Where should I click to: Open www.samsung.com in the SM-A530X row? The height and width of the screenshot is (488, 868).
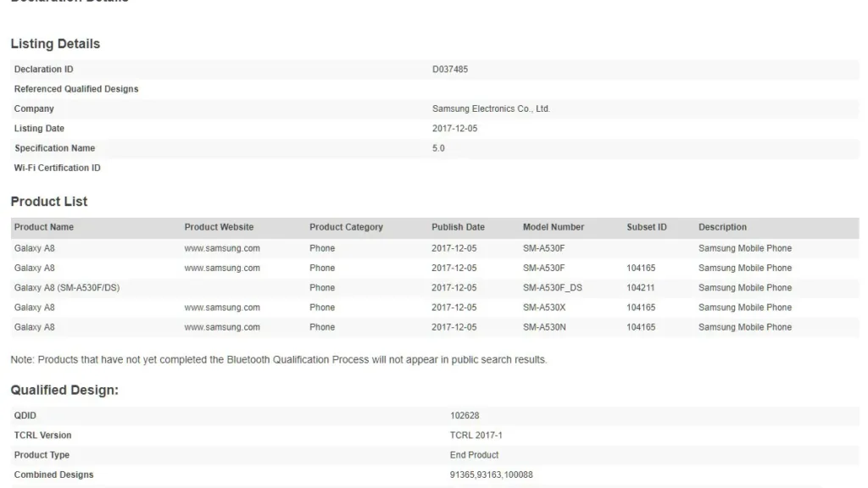[222, 308]
